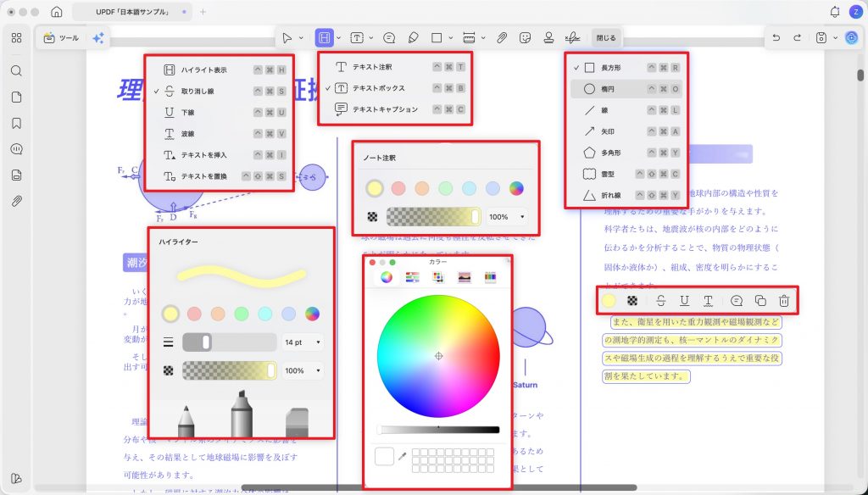This screenshot has width=868, height=495.
Task: Open the ツール button
Action: [61, 37]
